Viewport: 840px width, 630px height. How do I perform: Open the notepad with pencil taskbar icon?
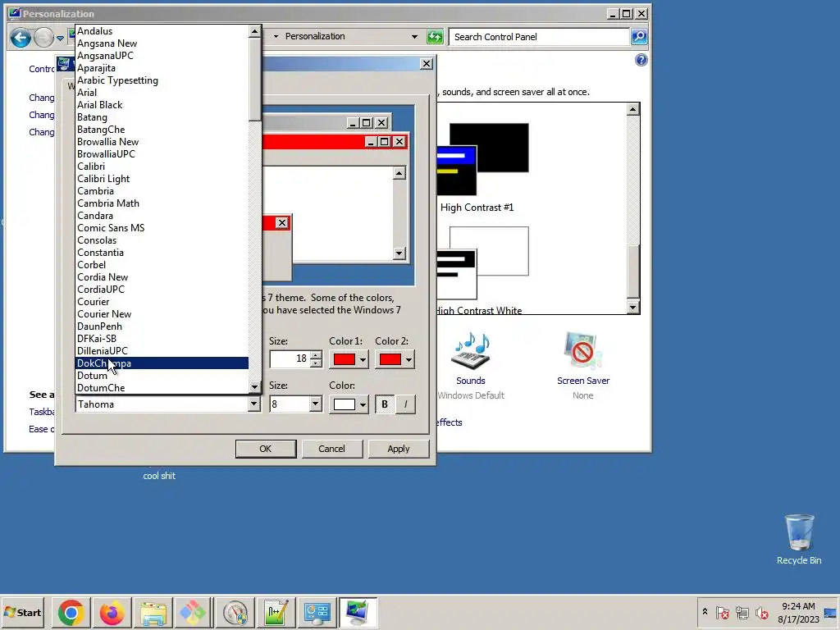(276, 612)
